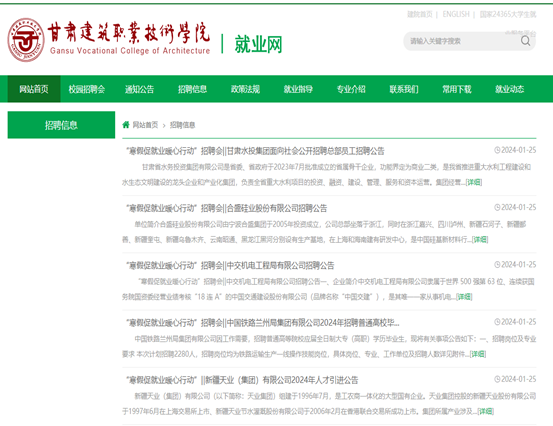Screen dimensions: 553x426
Task: Click 详细 link for 中交机电工程局 entry
Action: click(x=464, y=296)
